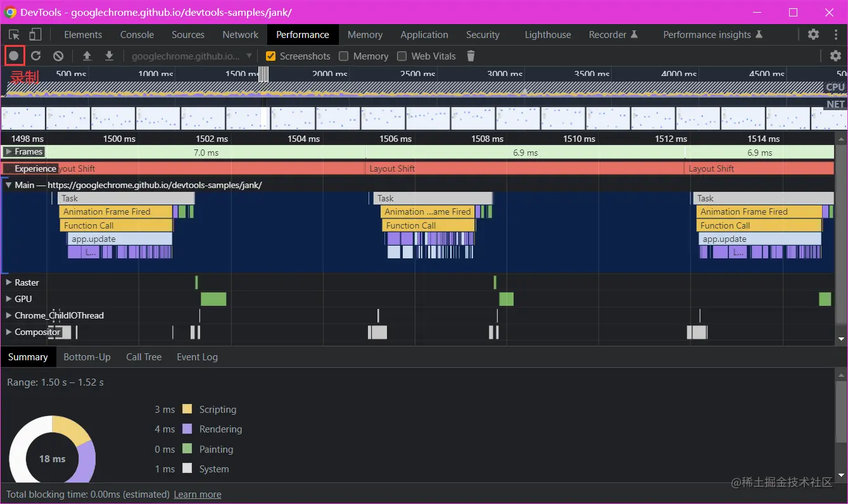Click the Range 1.50 s – 1.52 s text
Image resolution: width=848 pixels, height=504 pixels.
(55, 382)
